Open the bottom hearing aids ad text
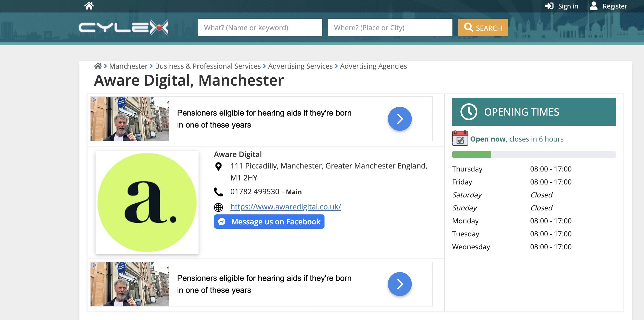 pos(264,284)
